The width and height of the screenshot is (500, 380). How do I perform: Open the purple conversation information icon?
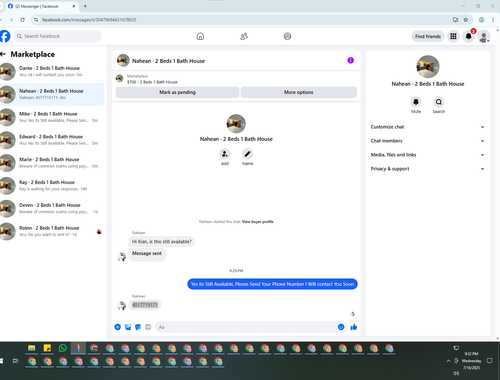click(350, 60)
